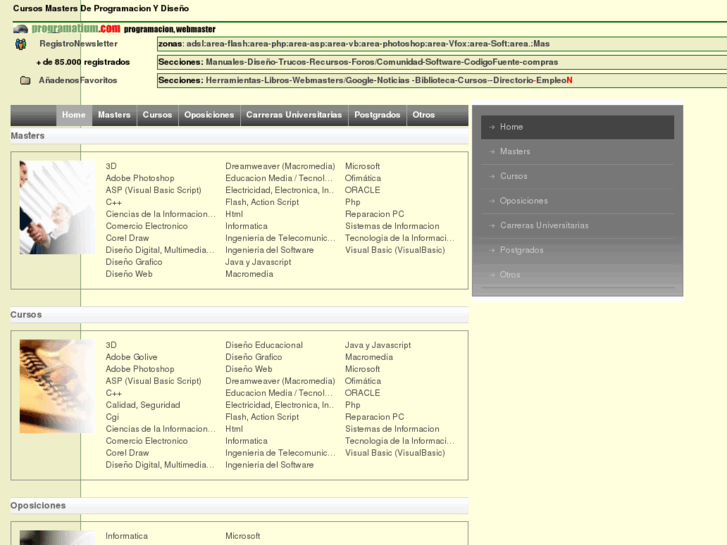The width and height of the screenshot is (727, 545).
Task: Select the Otros navigation tab
Action: (424, 115)
